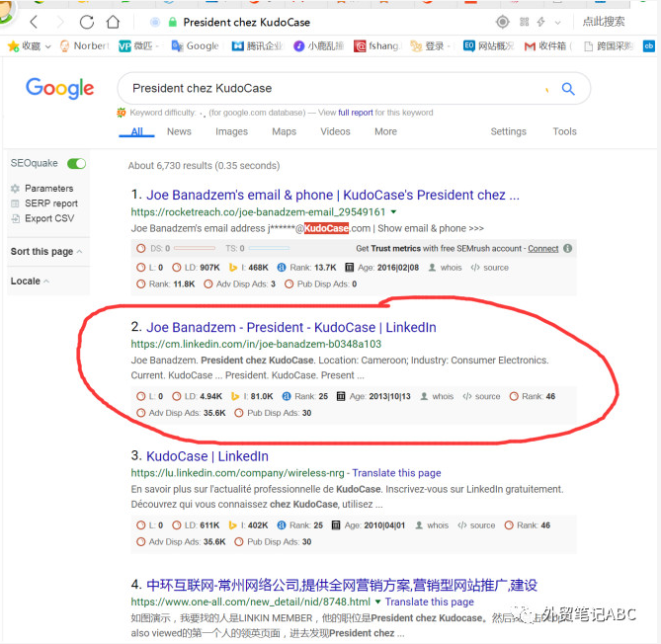Open the chevron dropdown after lightning icon
The height and width of the screenshot is (644, 661).
pyautogui.click(x=557, y=23)
